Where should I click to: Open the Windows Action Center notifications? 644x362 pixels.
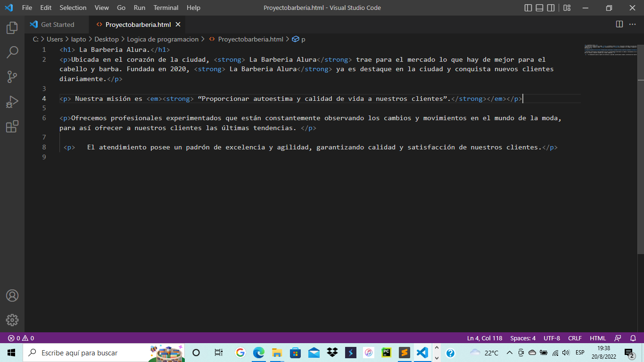[629, 353]
